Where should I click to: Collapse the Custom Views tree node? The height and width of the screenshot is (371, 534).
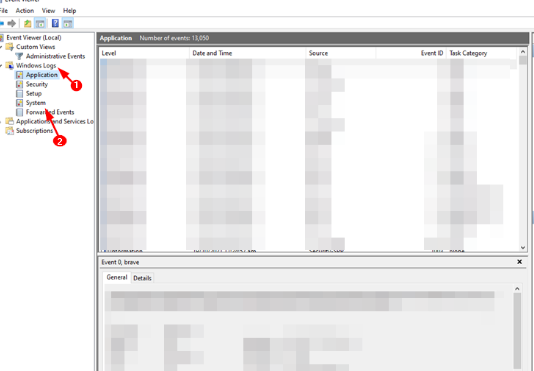click(1, 47)
